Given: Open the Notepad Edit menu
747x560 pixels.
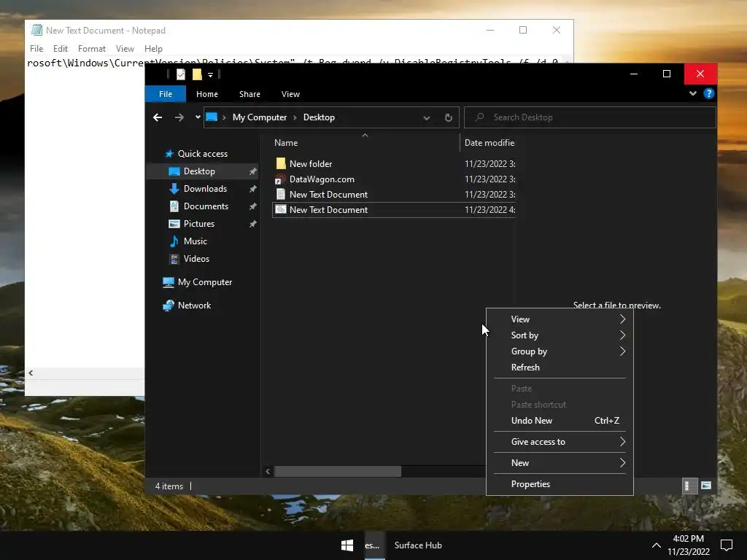Looking at the screenshot, I should click(60, 49).
